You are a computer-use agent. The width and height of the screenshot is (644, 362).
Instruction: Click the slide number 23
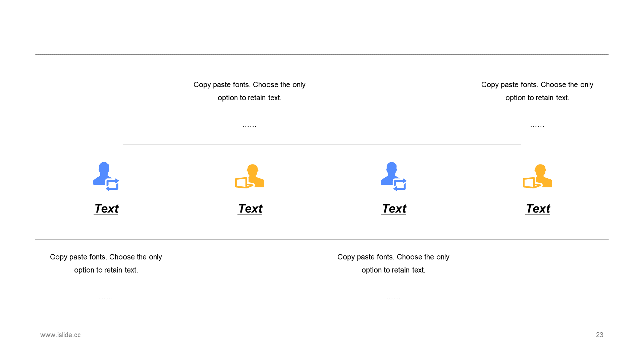click(x=599, y=335)
